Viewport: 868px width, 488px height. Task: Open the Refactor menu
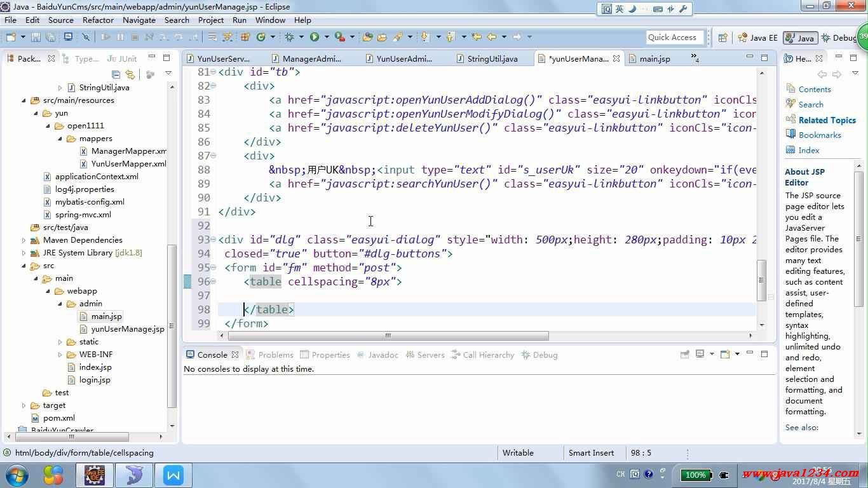coord(98,20)
